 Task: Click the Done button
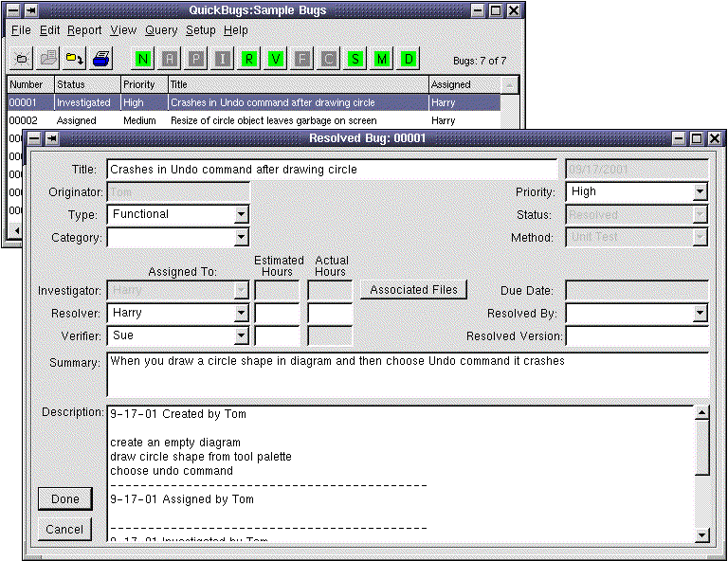pyautogui.click(x=65, y=498)
